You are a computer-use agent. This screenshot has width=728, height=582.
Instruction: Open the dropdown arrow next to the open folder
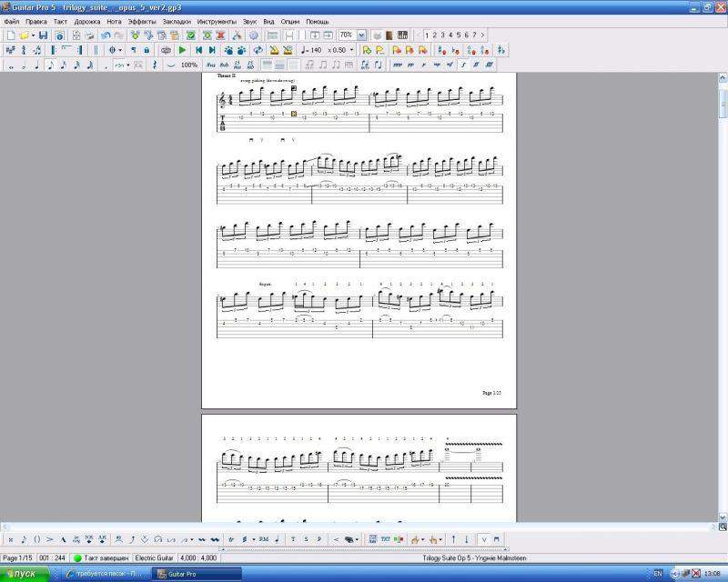(33, 35)
